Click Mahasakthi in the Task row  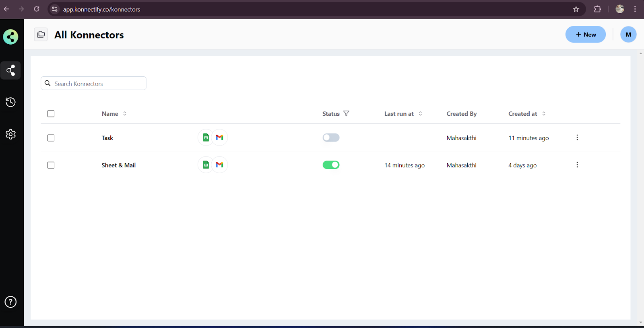pyautogui.click(x=461, y=138)
